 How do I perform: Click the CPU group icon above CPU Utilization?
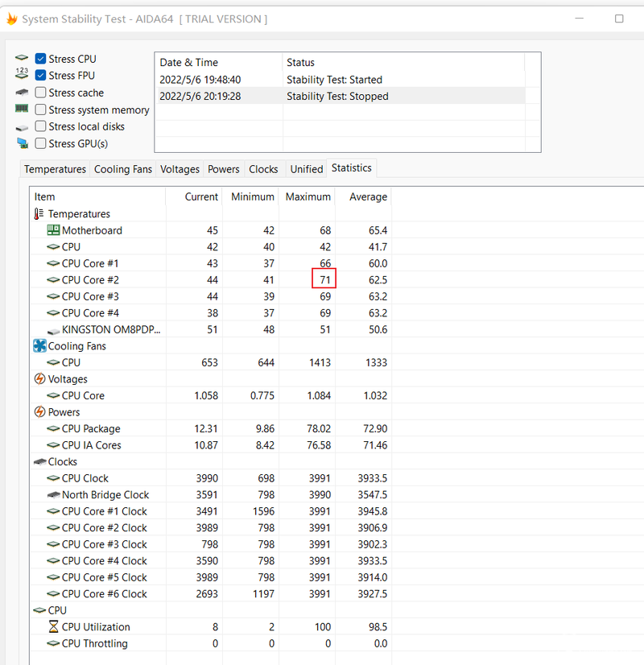(x=39, y=610)
